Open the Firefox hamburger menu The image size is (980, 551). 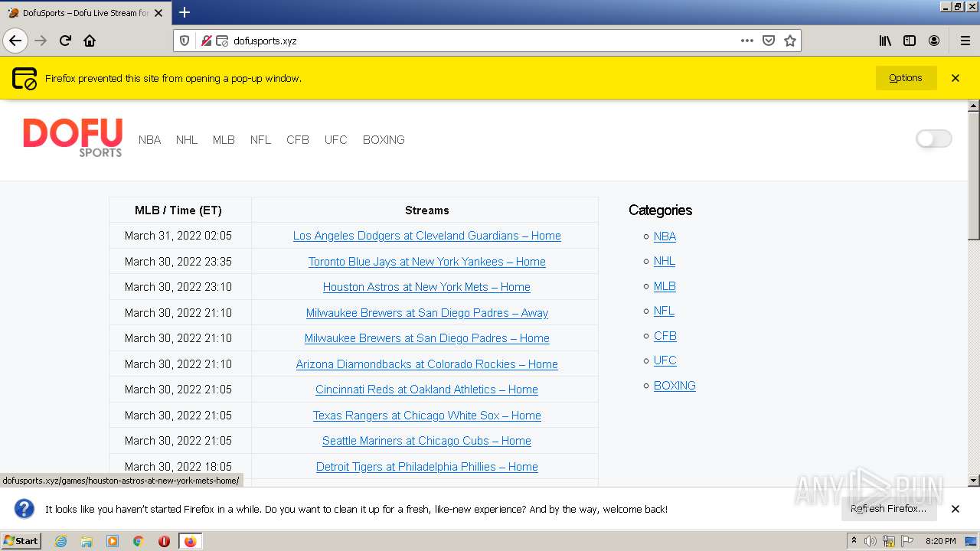[965, 41]
